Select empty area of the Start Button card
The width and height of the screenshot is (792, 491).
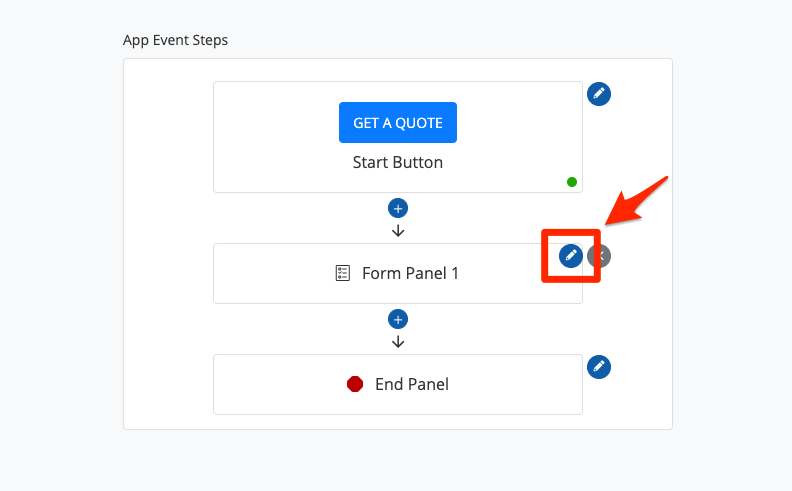tap(270, 140)
